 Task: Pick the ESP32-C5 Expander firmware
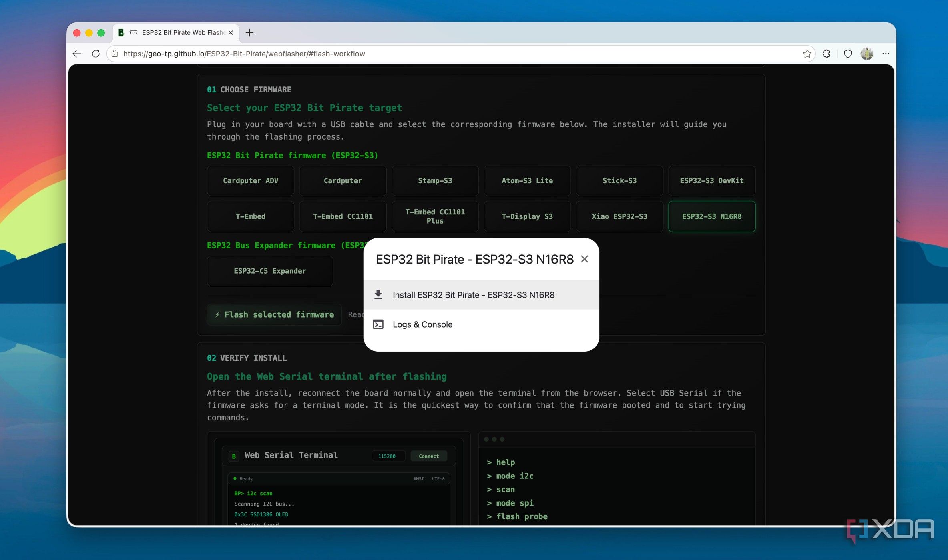pyautogui.click(x=270, y=271)
